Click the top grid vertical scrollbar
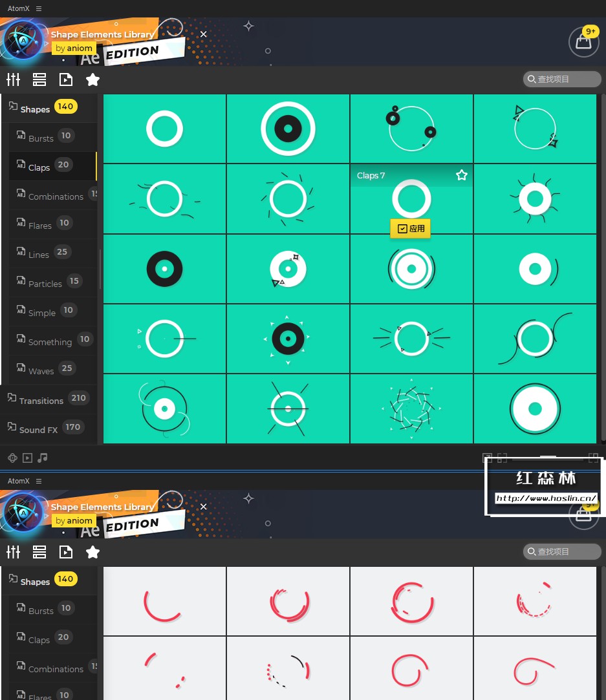 tap(602, 268)
